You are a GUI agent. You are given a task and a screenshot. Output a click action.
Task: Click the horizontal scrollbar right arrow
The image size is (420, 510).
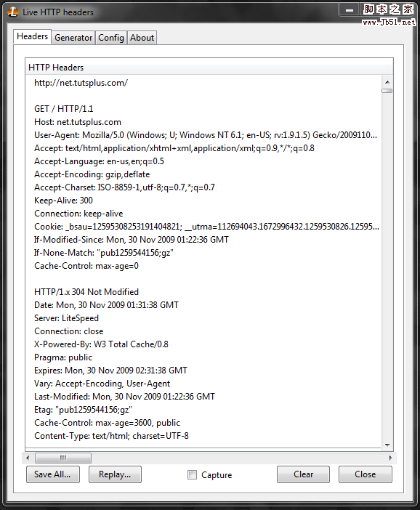pyautogui.click(x=390, y=458)
